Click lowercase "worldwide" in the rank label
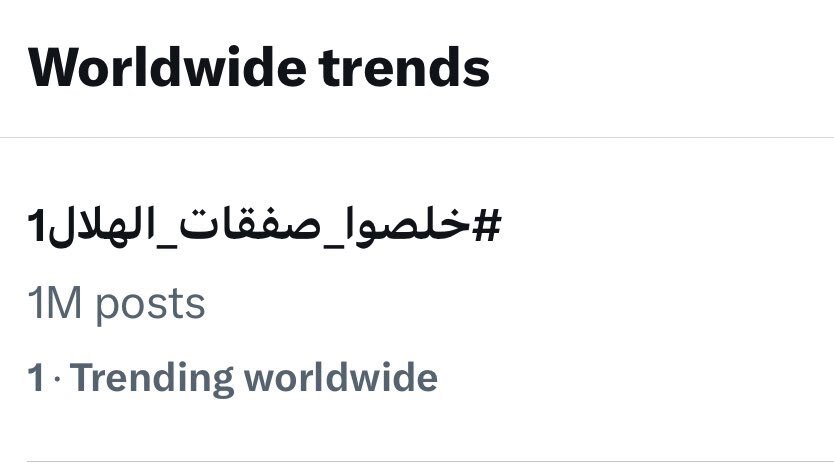 [341, 378]
